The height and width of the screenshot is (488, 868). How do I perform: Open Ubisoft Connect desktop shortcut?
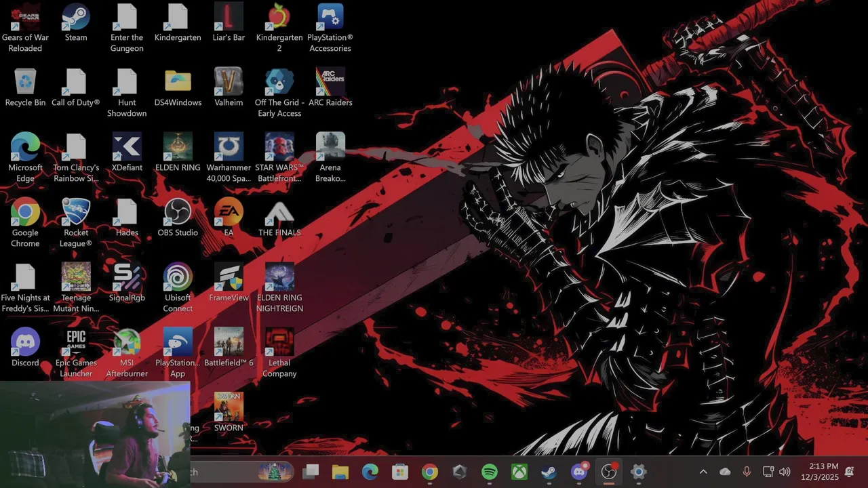tap(178, 289)
